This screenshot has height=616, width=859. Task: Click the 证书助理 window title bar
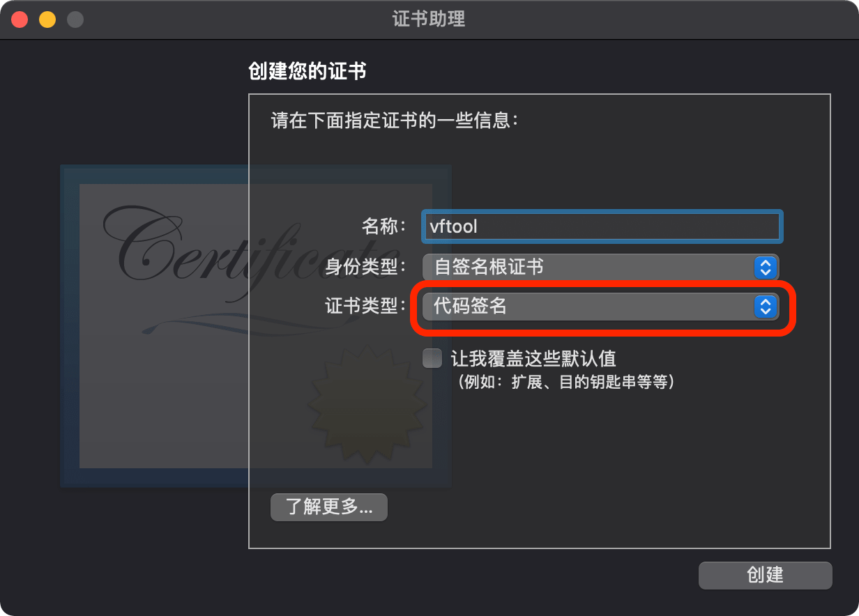pos(429,19)
